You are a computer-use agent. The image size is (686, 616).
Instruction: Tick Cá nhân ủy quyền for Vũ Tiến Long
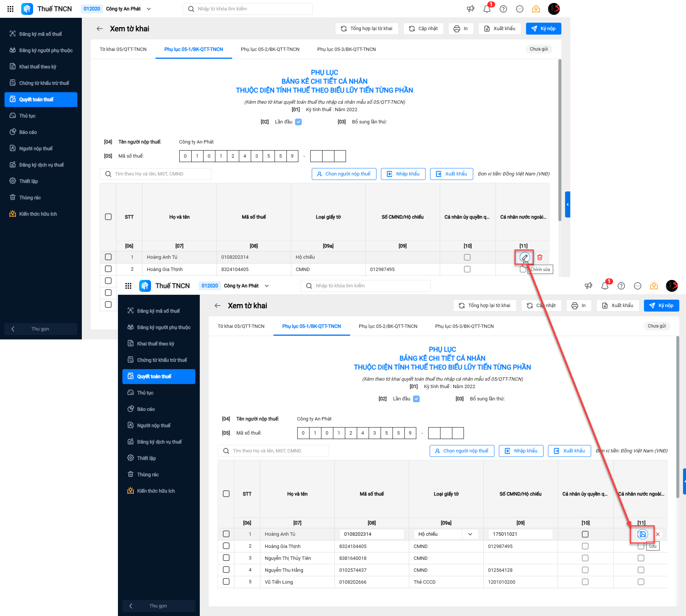point(585,582)
